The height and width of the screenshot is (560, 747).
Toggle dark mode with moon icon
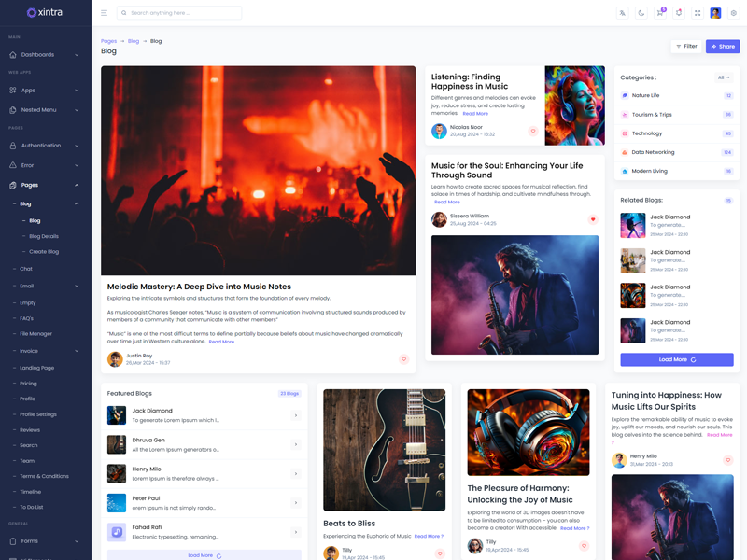click(641, 13)
